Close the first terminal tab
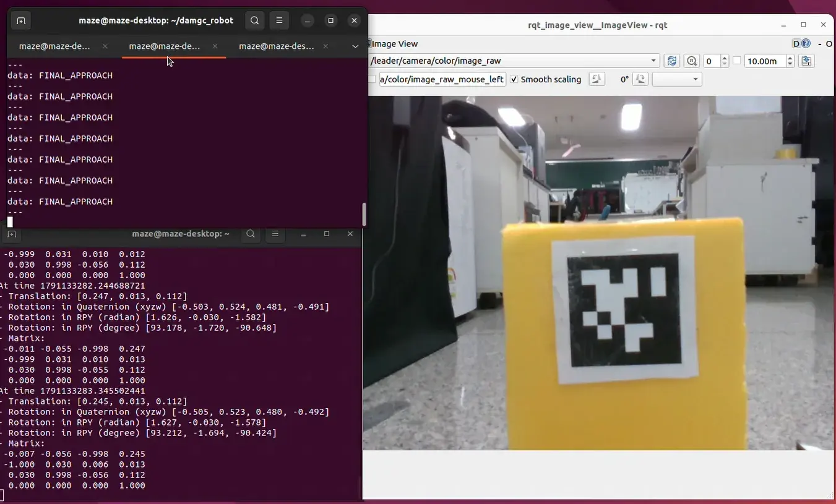 pos(105,46)
